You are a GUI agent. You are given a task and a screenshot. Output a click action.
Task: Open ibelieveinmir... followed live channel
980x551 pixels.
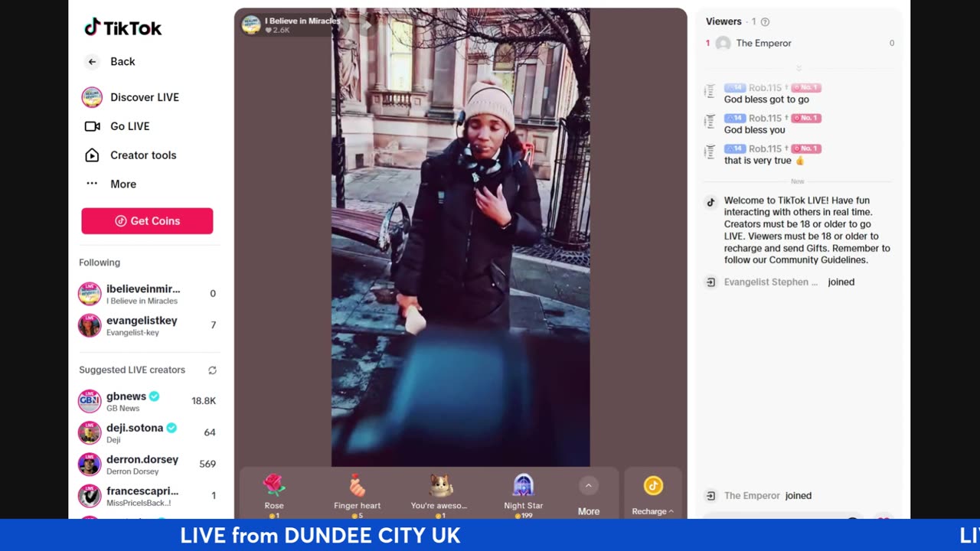click(x=148, y=294)
